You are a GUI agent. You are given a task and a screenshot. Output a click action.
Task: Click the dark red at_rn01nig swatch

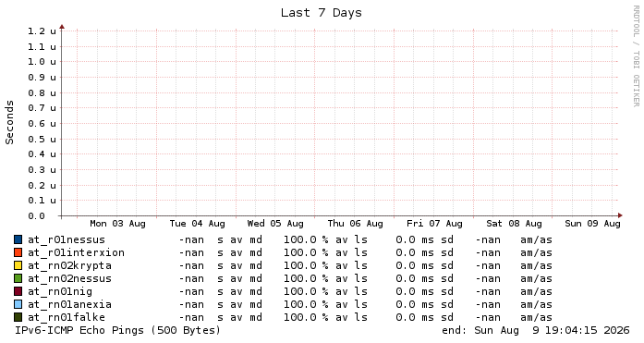click(18, 291)
